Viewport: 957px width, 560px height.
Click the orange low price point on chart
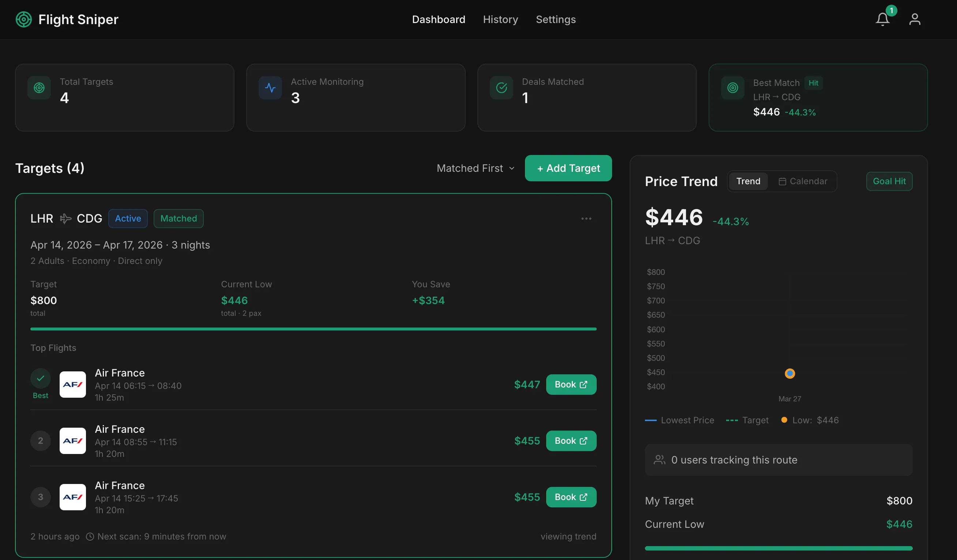pyautogui.click(x=789, y=373)
